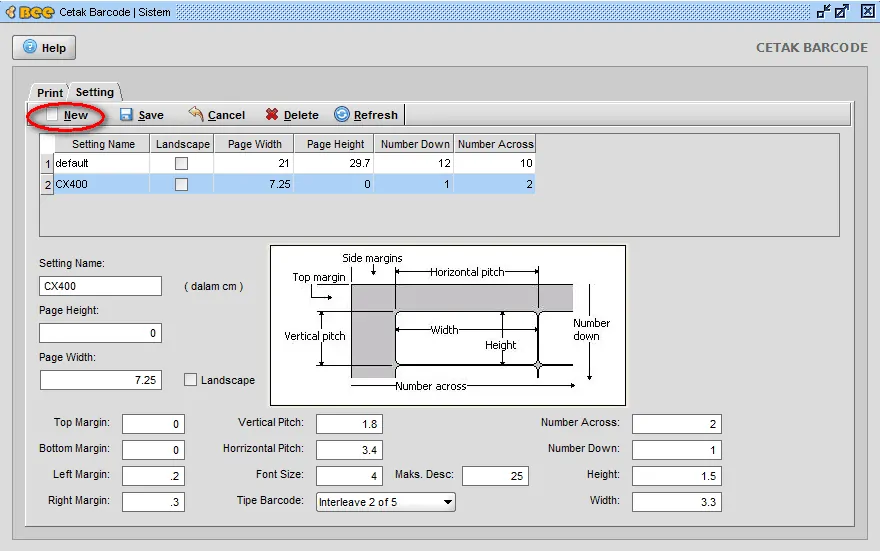Click the back arrow in title bar
Image resolution: width=880 pixels, height=551 pixels.
coord(9,12)
